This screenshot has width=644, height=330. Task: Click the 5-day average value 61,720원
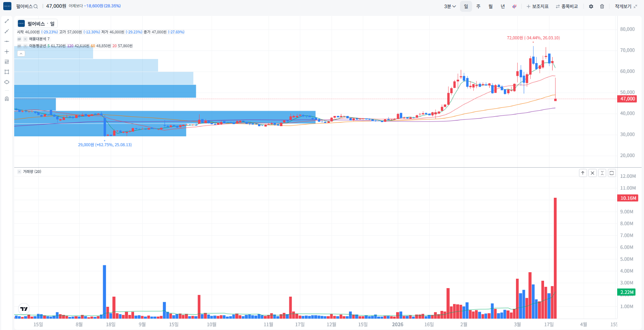pyautogui.click(x=58, y=46)
